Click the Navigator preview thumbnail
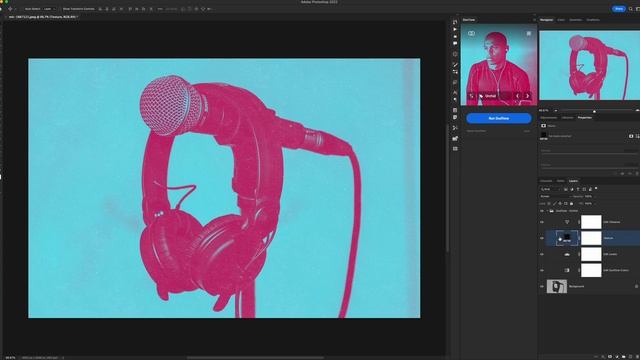 tap(589, 65)
